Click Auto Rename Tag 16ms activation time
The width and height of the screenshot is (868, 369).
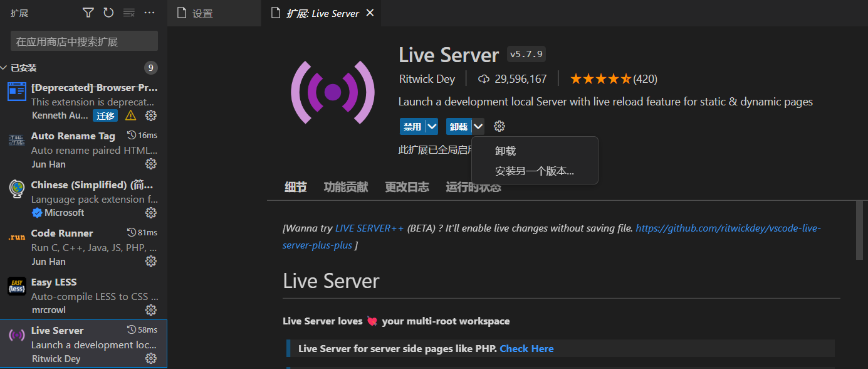pos(142,136)
